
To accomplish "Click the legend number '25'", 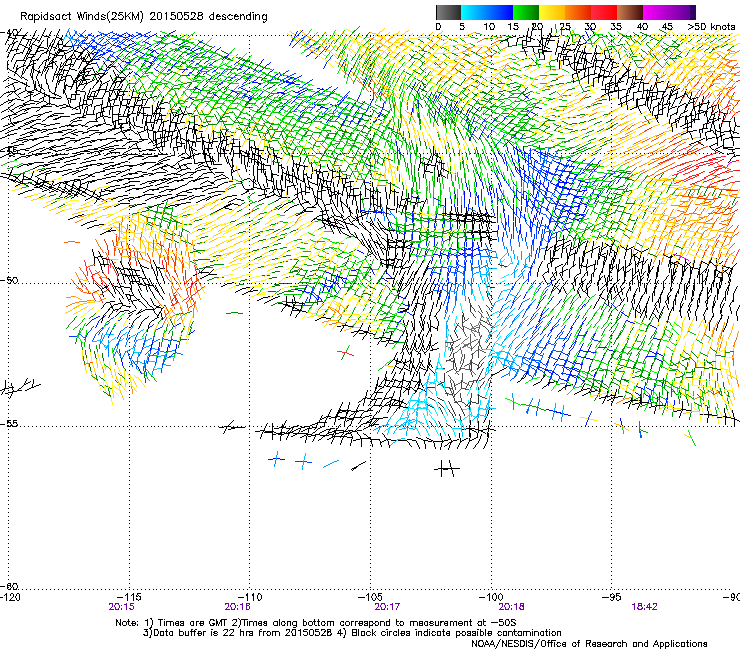I will [x=565, y=26].
